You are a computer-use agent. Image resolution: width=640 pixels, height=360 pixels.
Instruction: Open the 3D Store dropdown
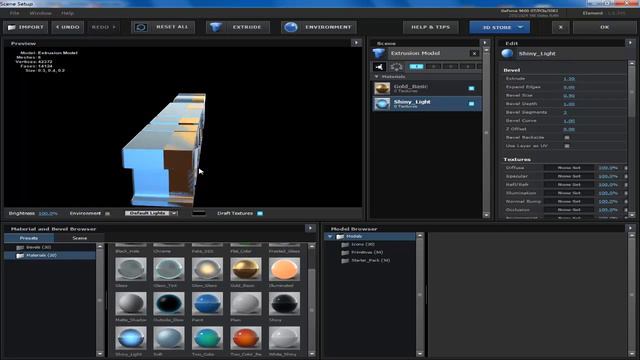[500, 27]
